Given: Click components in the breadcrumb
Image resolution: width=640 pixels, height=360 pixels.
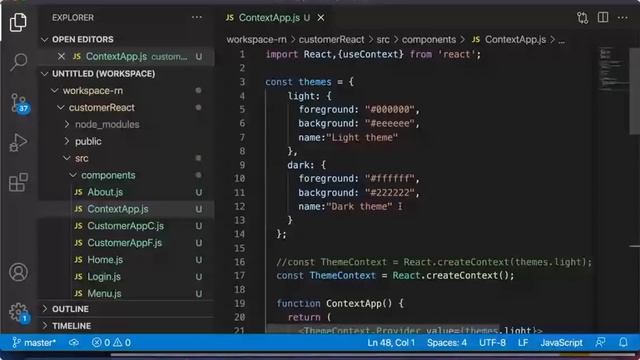Looking at the screenshot, I should 429,40.
